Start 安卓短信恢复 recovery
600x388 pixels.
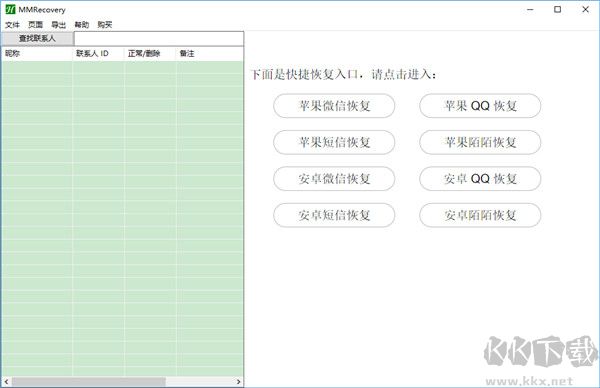(x=334, y=215)
